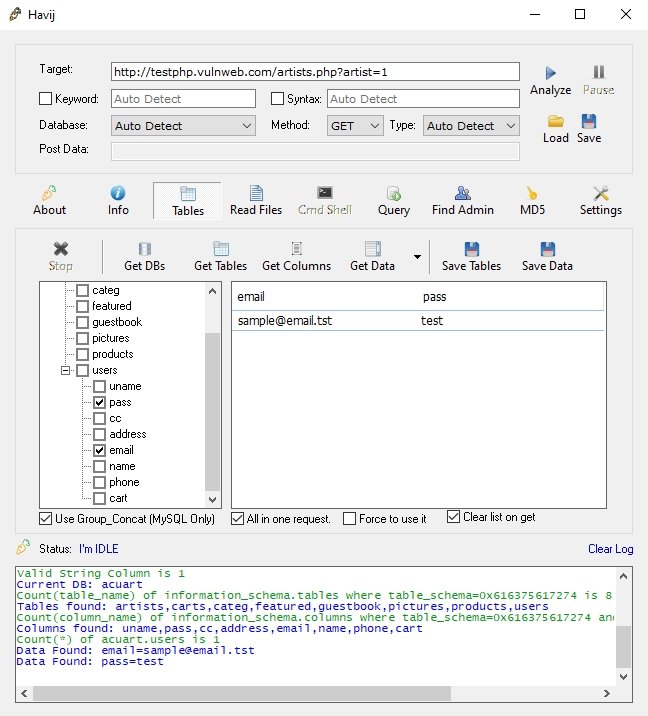Enable Force to use it checkbox
648x716 pixels.
pyautogui.click(x=349, y=518)
